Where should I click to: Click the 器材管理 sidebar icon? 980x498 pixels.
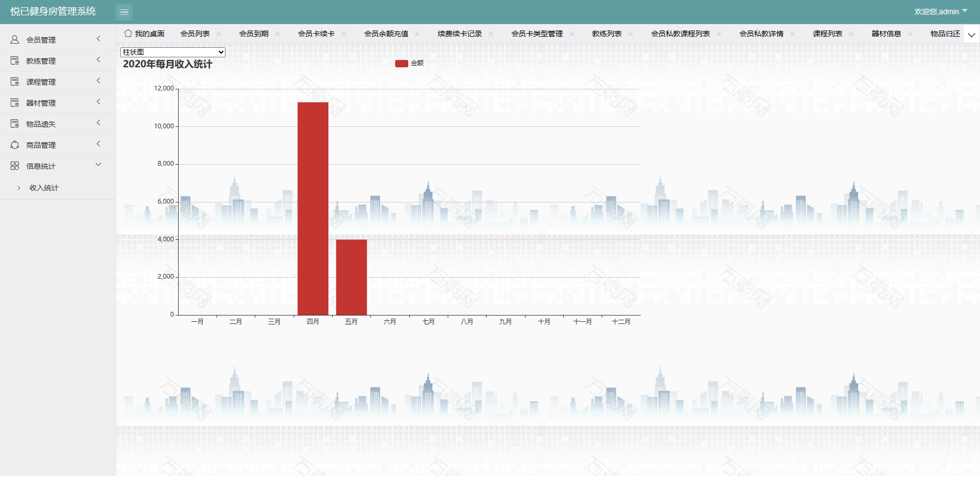15,103
